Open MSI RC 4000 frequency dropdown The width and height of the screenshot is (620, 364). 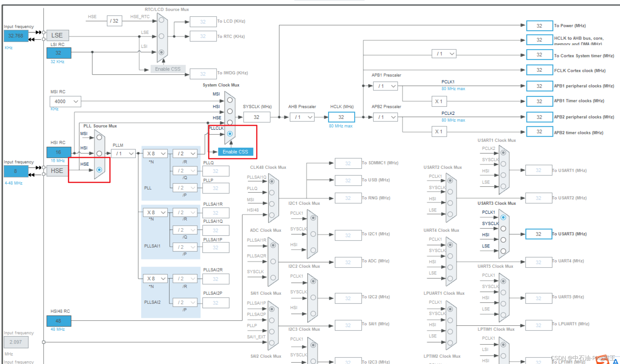pyautogui.click(x=65, y=102)
